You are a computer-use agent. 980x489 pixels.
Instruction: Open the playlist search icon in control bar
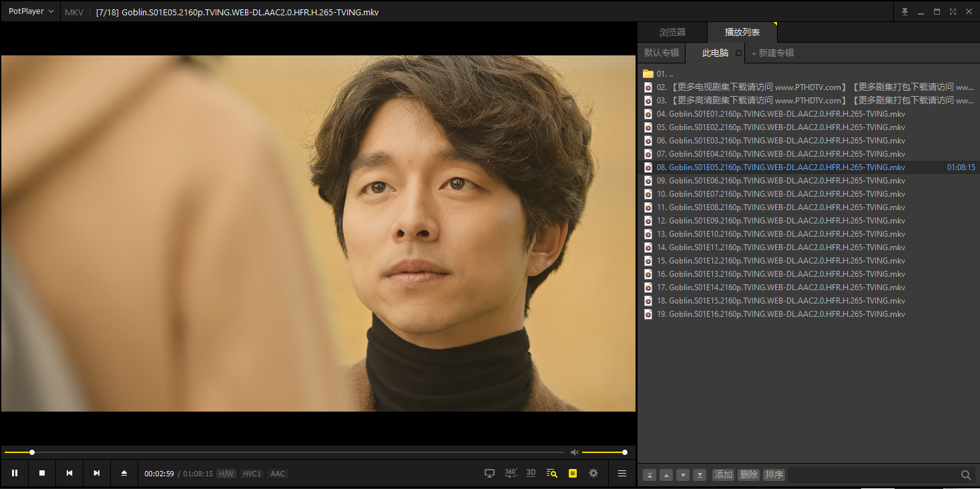(x=551, y=473)
